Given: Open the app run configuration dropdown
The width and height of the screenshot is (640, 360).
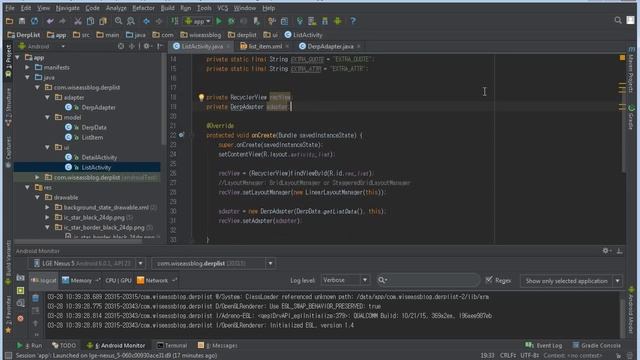Looking at the screenshot, I should click(198, 21).
